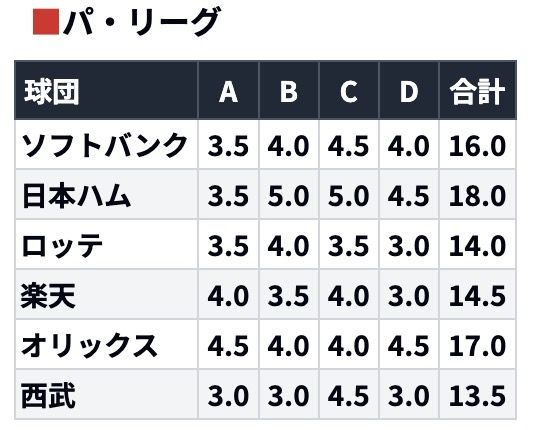Click the 球団 column header
The height and width of the screenshot is (430, 534).
tap(52, 92)
